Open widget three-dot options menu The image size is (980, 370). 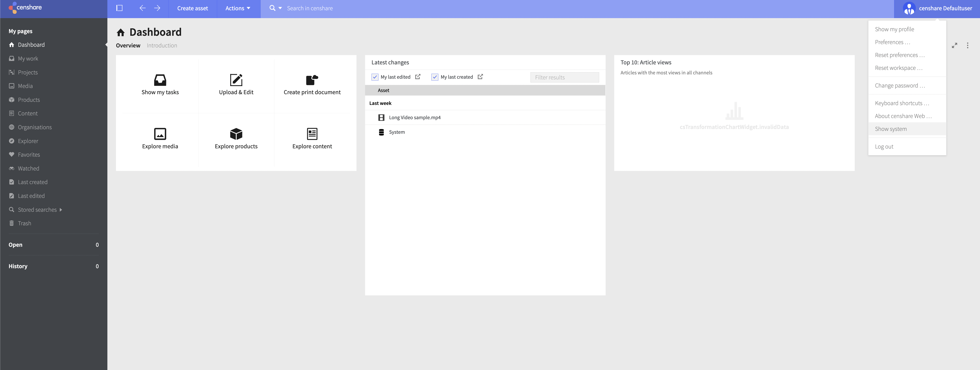967,45
